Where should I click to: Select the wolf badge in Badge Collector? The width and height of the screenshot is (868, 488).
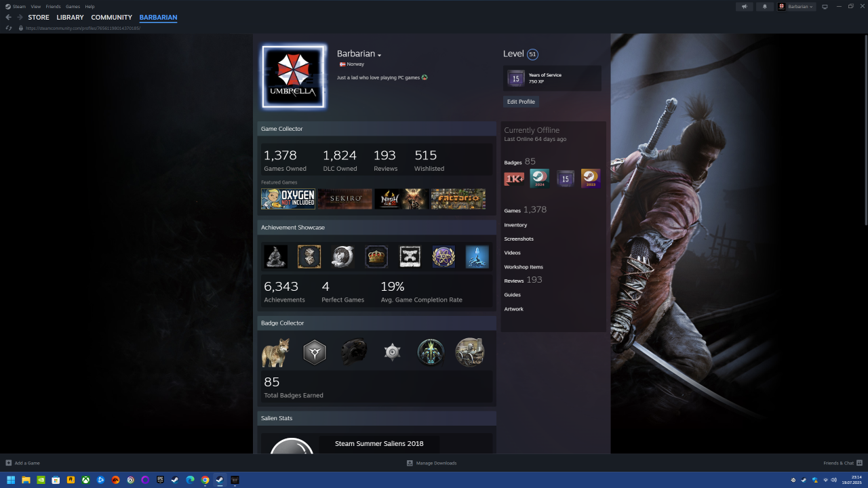click(275, 352)
